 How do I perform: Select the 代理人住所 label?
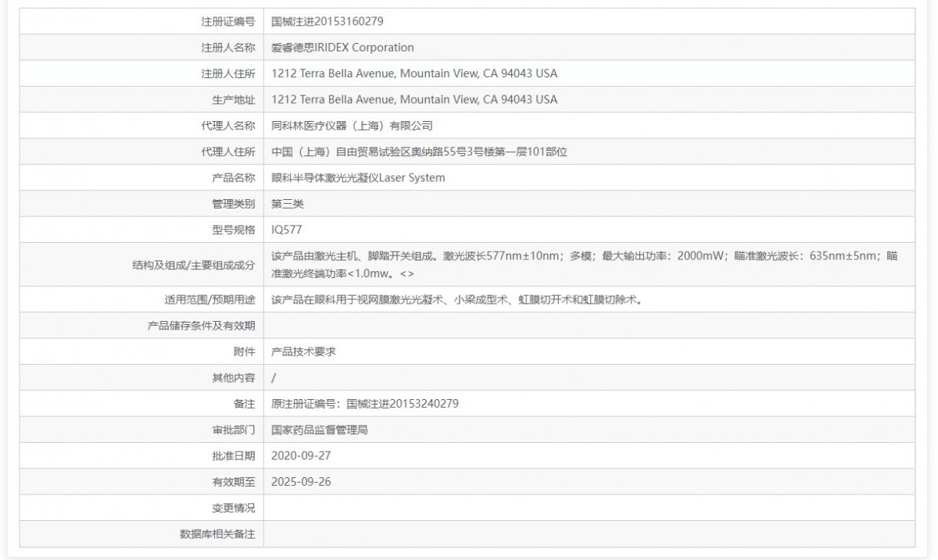pos(228,152)
